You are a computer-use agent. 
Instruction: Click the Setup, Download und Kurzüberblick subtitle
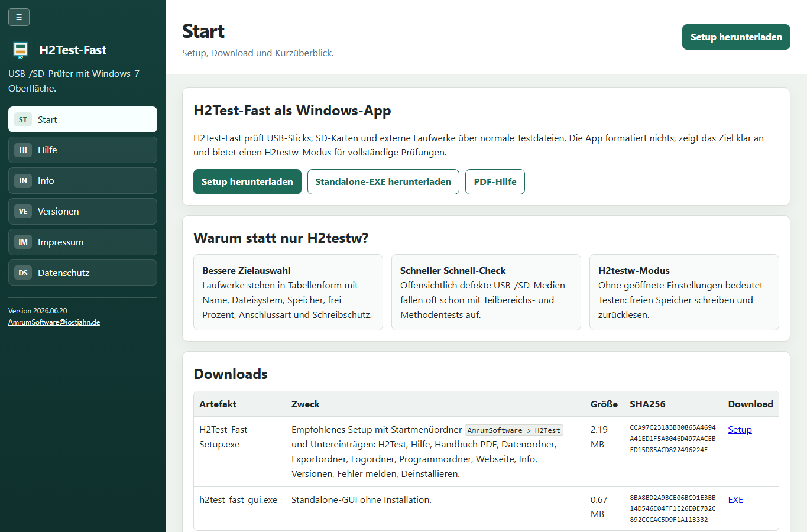pyautogui.click(x=258, y=53)
